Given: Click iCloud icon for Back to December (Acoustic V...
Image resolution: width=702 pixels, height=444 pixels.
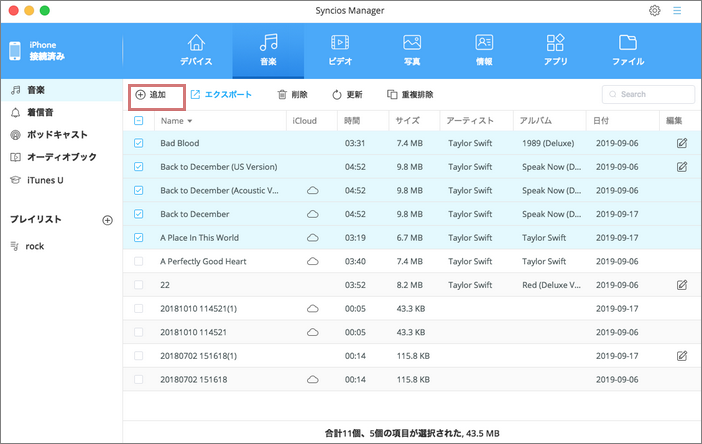Looking at the screenshot, I should (x=312, y=191).
